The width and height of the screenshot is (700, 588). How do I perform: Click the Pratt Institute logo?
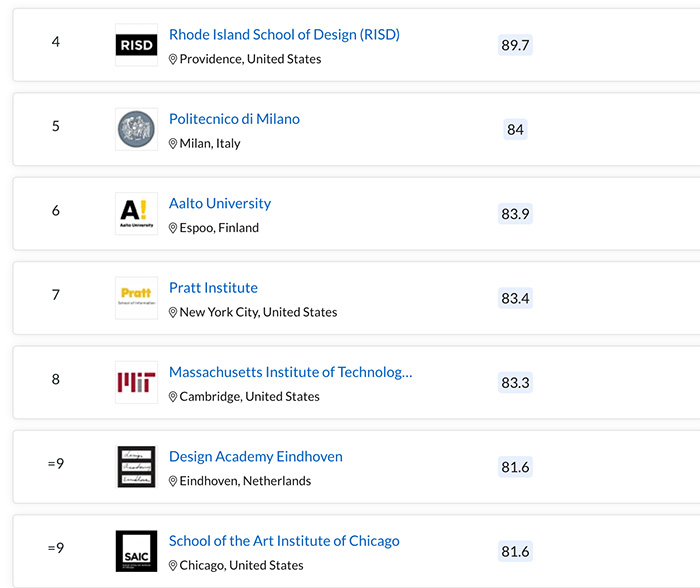point(136,298)
